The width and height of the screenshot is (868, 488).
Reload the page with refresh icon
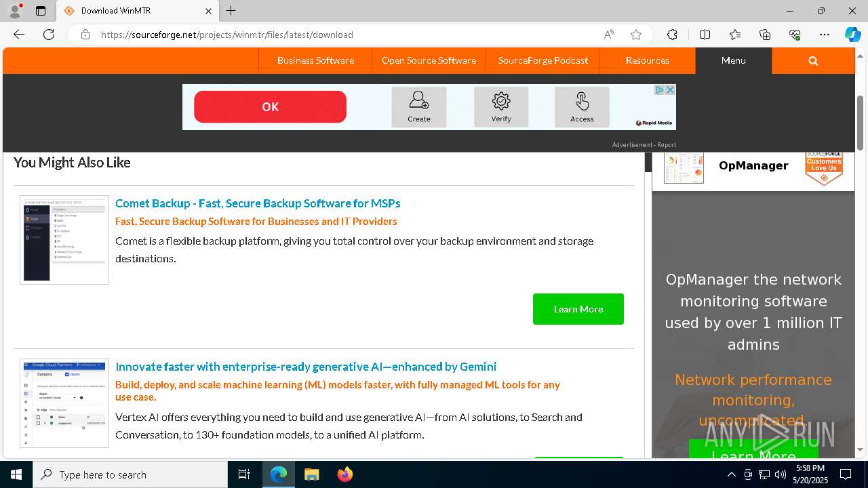(49, 35)
